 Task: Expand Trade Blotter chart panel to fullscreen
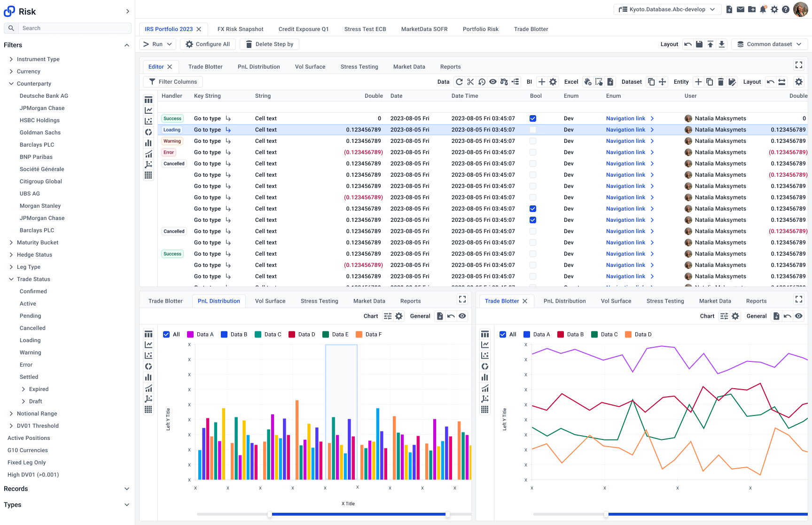pyautogui.click(x=799, y=299)
